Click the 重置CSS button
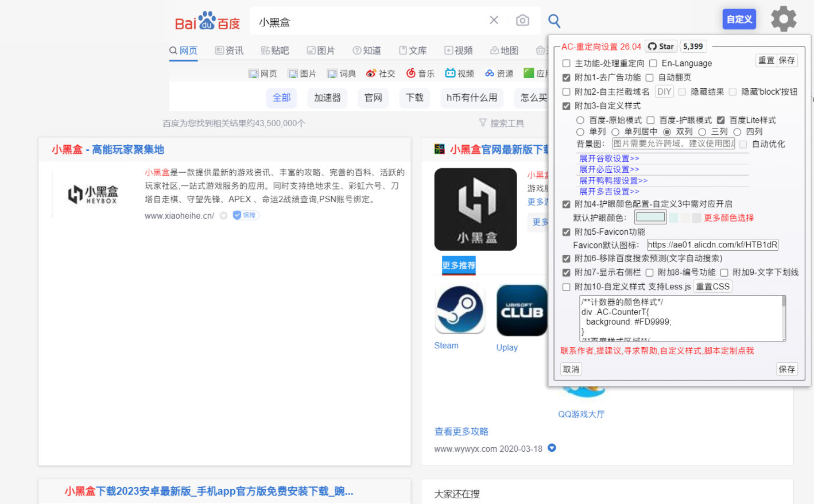 click(713, 286)
